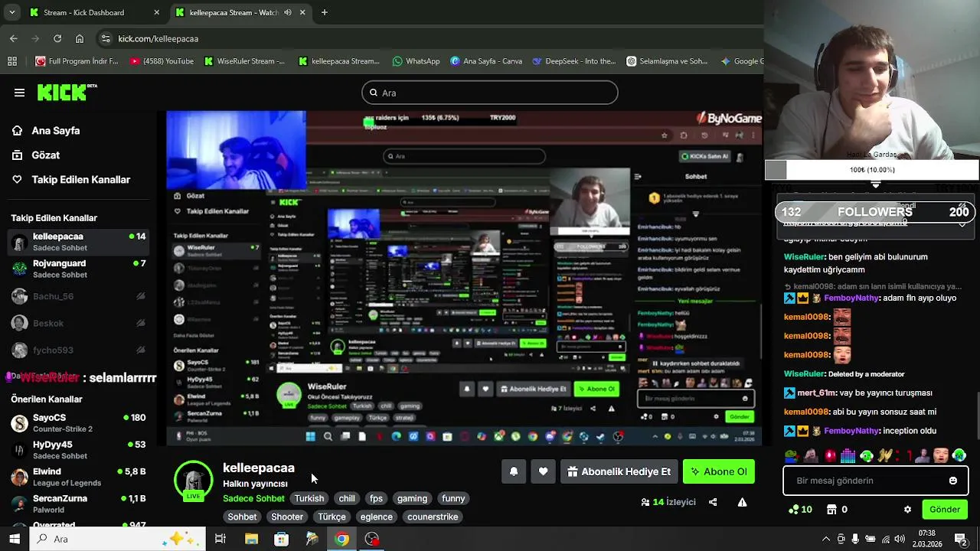Viewport: 980px width, 551px height.
Task: Open HyDyy45 recommended channel
Action: (x=78, y=450)
